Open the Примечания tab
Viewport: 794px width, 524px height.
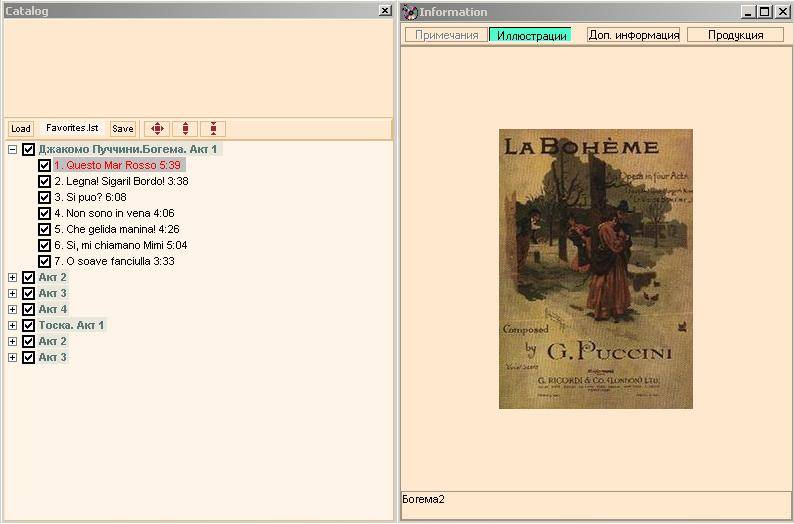447,35
